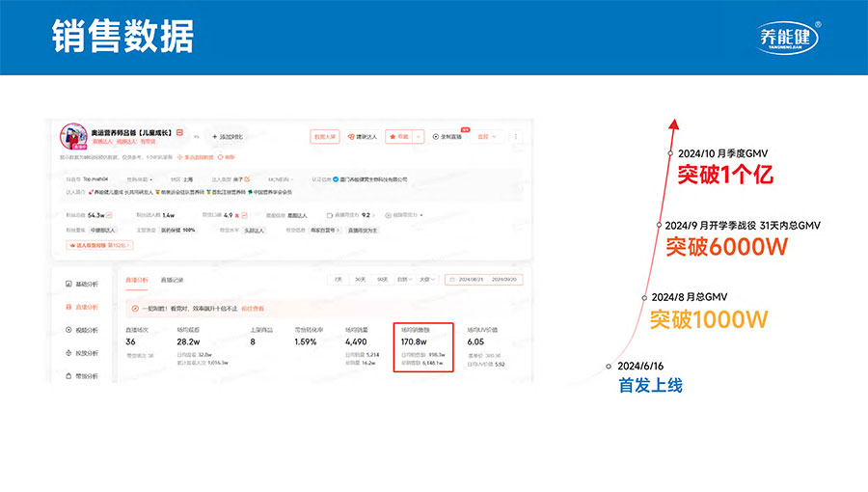Screen dimensions: 868x492
Task: Click the influencer profile avatar
Action: tap(73, 137)
